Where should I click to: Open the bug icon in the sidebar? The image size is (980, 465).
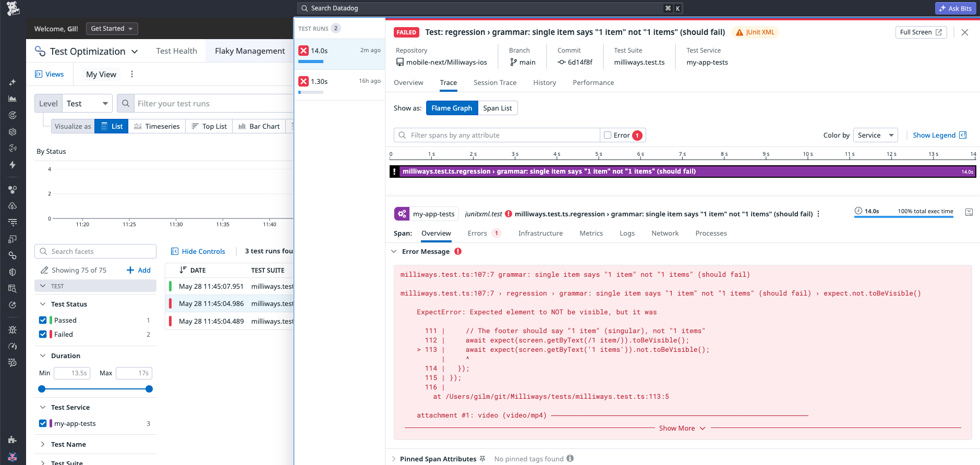[x=13, y=329]
